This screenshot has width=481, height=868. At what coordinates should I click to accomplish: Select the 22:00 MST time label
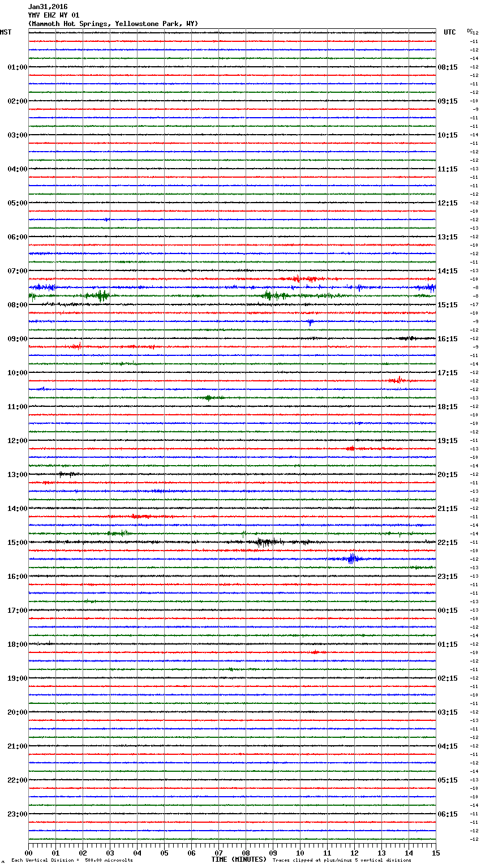[17, 780]
